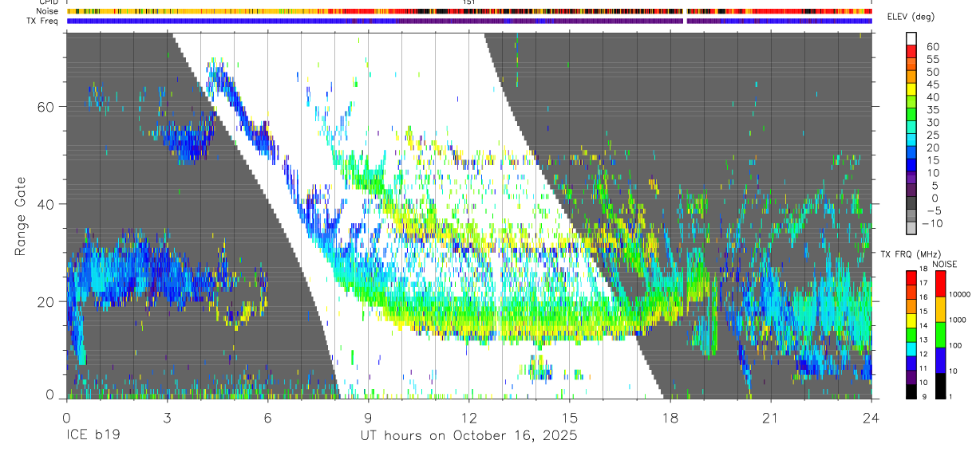Click the red 55–60 ELEV colorbar segment
This screenshot has height=452, width=980.
911,51
